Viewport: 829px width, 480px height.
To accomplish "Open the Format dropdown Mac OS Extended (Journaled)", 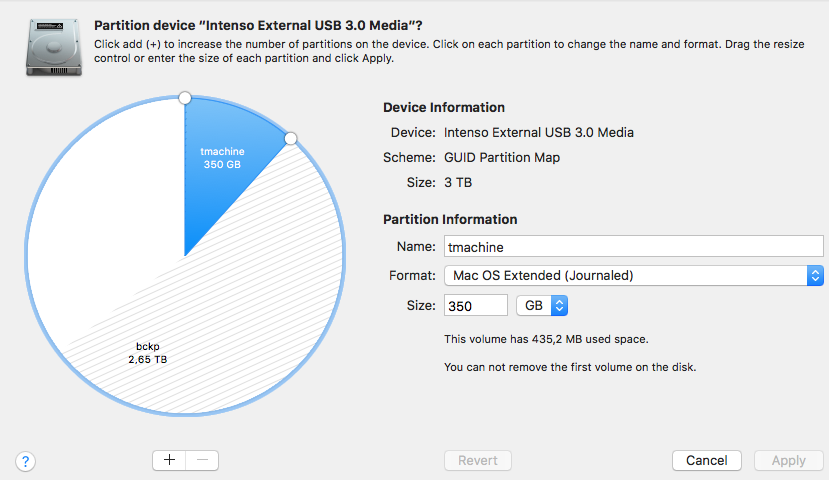I will (x=633, y=275).
